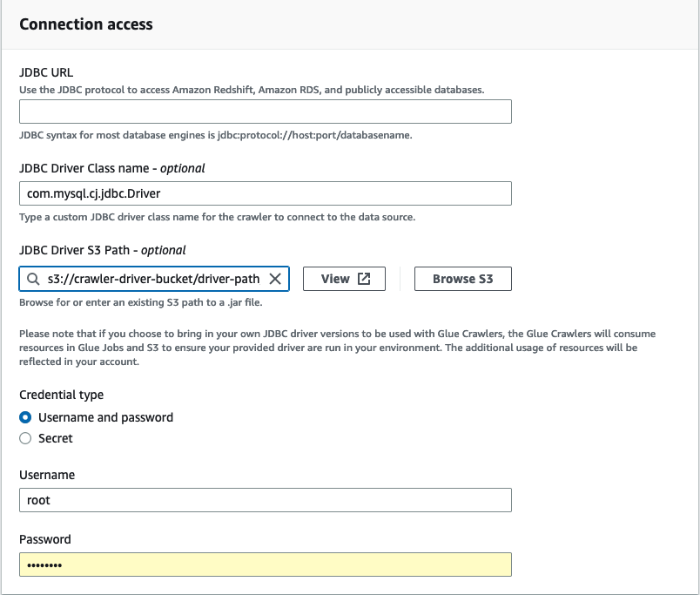This screenshot has height=595, width=700.
Task: Select the text com.mysql.cj.jdbc.Driver
Action: [98, 193]
